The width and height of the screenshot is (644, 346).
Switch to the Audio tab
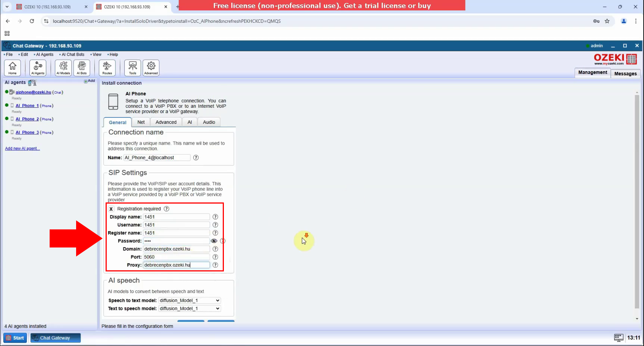[209, 122]
